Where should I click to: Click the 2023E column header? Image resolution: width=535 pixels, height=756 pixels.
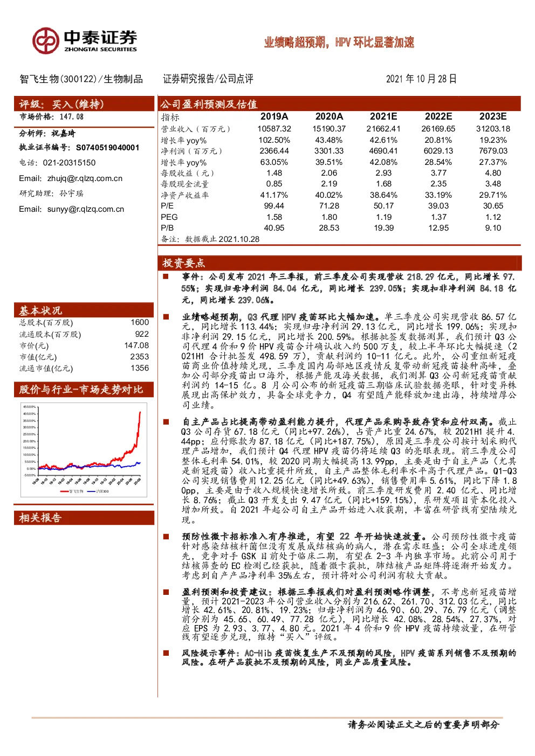click(x=493, y=116)
